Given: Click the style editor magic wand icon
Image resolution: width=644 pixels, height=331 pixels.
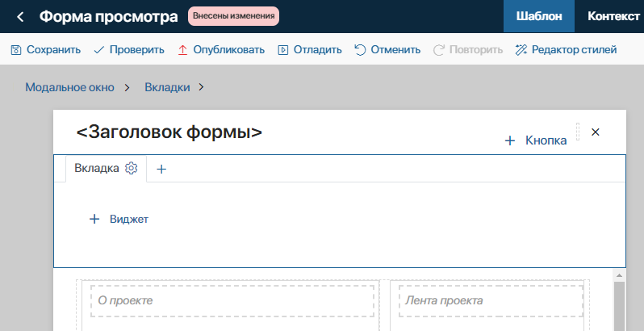Looking at the screenshot, I should pos(521,50).
